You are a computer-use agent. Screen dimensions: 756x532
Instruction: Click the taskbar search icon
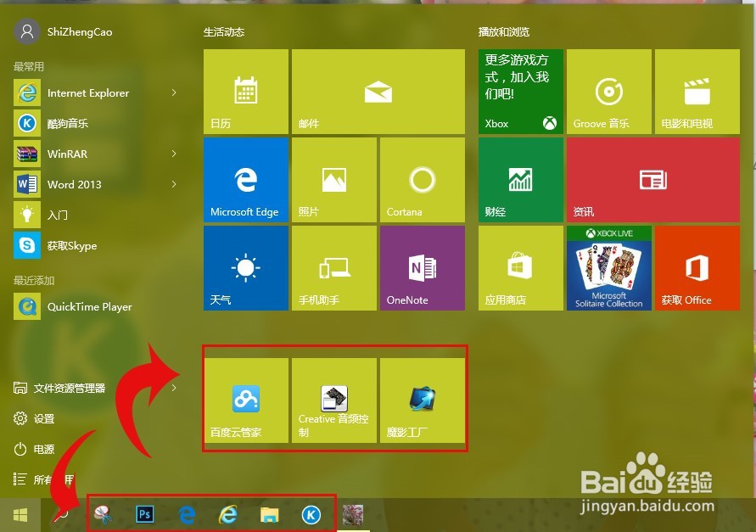pos(61,515)
